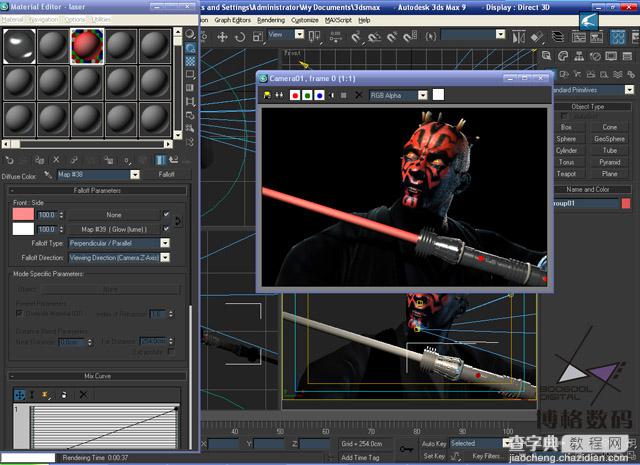The width and height of the screenshot is (640, 465).
Task: Select the Rotate tool in main toolbar
Action: coord(240,37)
